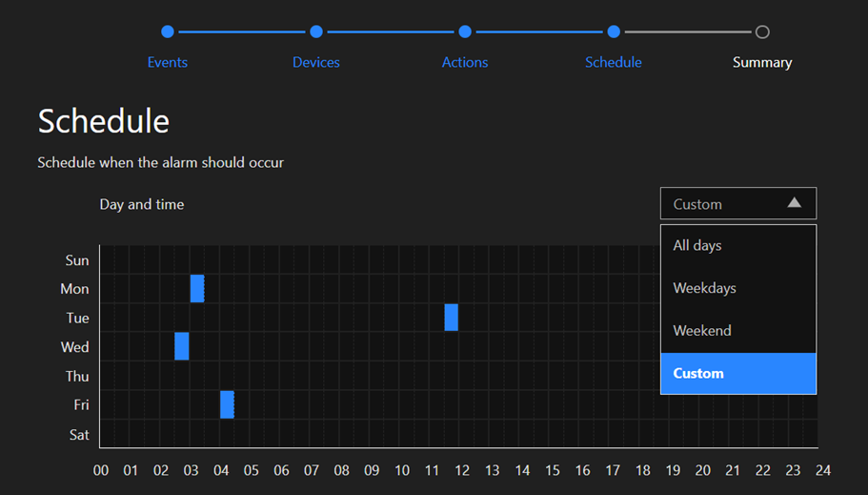Click the Actions step circle

pos(465,32)
